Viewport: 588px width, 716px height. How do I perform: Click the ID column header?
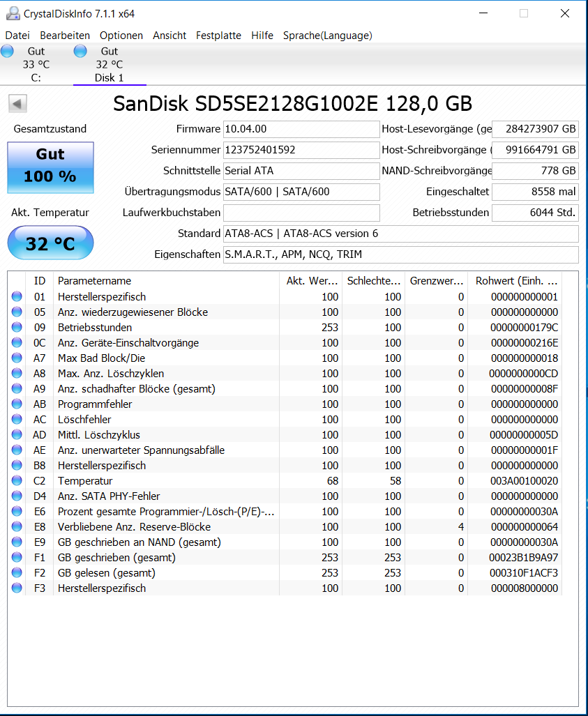click(x=40, y=281)
